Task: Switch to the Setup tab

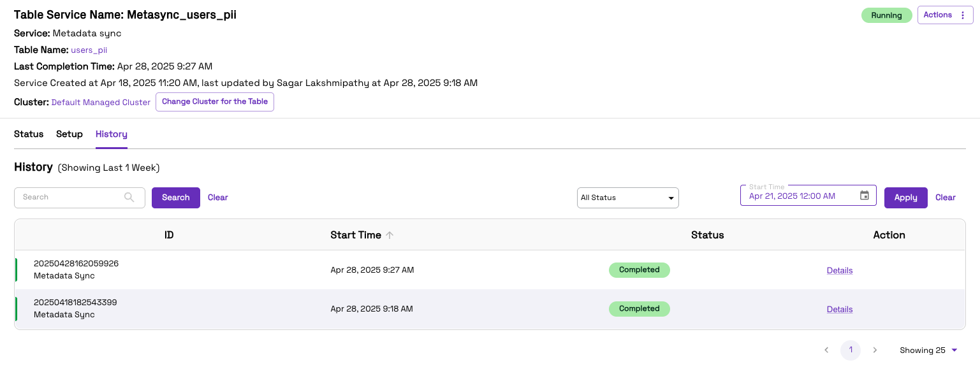Action: tap(69, 134)
